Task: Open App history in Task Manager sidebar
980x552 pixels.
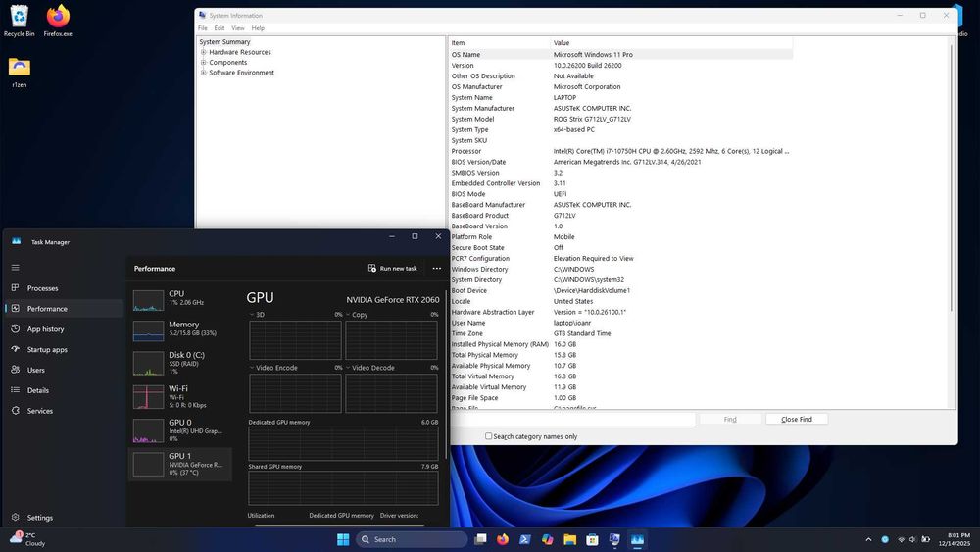Action: coord(45,328)
